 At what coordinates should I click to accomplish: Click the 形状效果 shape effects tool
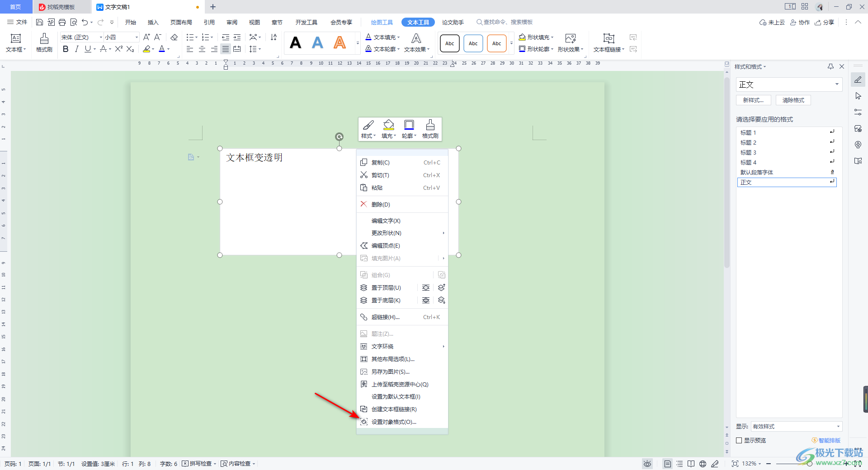coord(569,49)
